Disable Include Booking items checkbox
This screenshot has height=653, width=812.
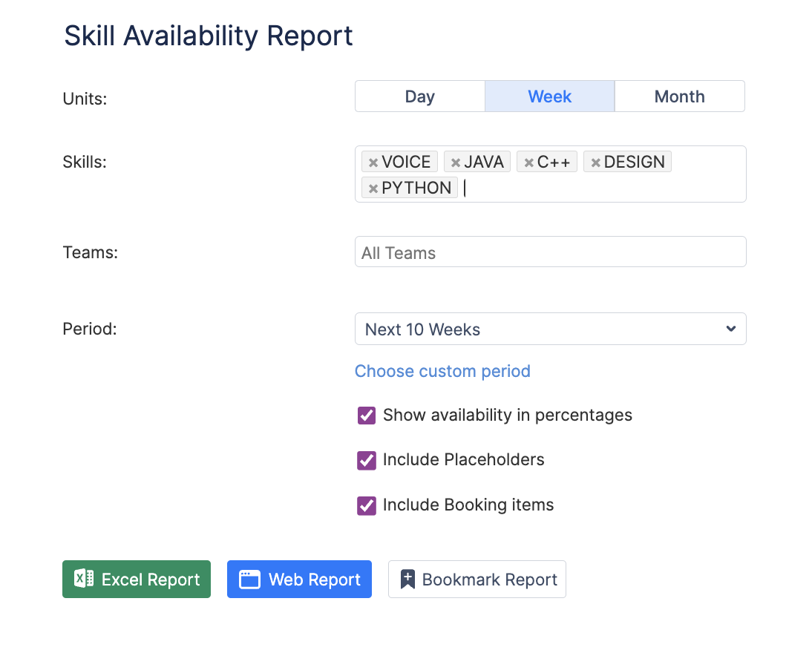pyautogui.click(x=367, y=505)
